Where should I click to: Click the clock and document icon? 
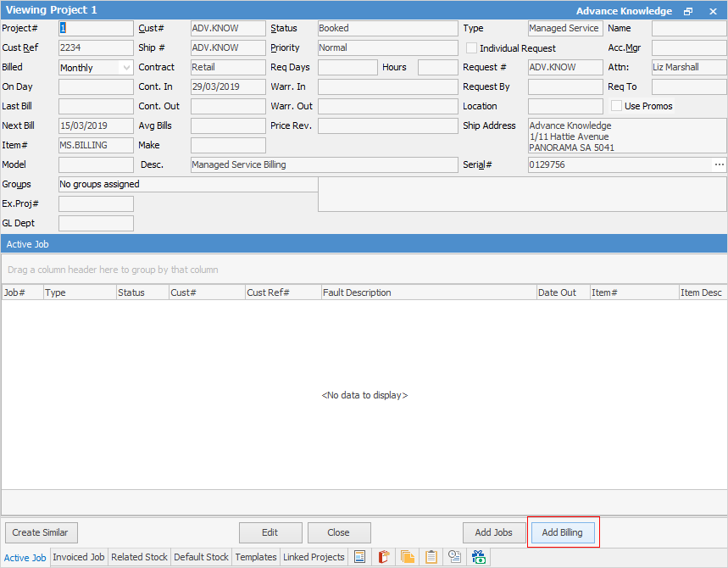coord(455,557)
